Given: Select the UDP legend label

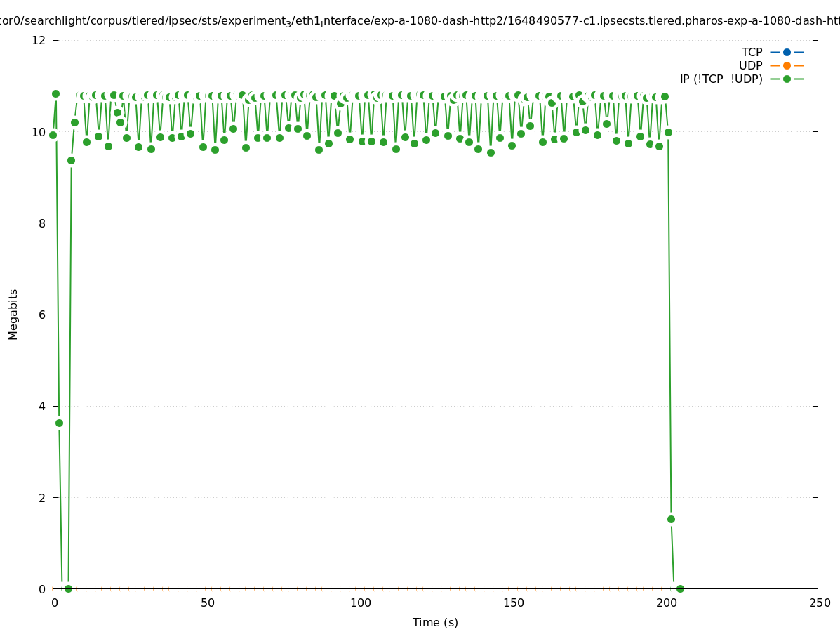Looking at the screenshot, I should (750, 65).
